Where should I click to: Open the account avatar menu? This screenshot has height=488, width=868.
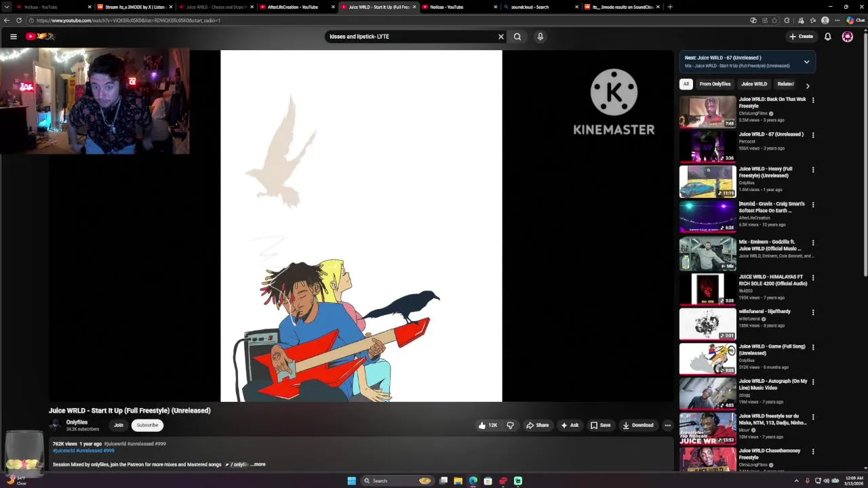point(848,37)
